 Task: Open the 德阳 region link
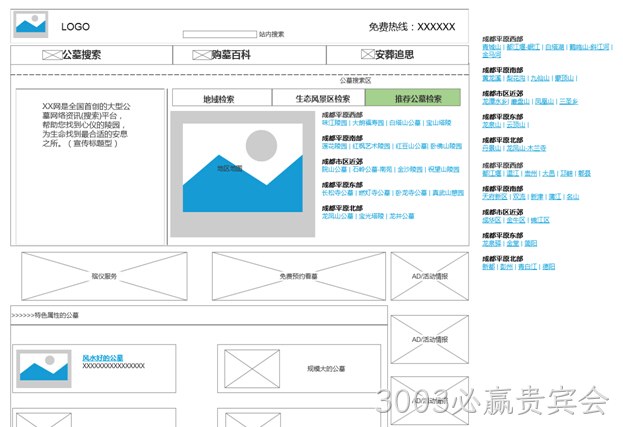(549, 267)
